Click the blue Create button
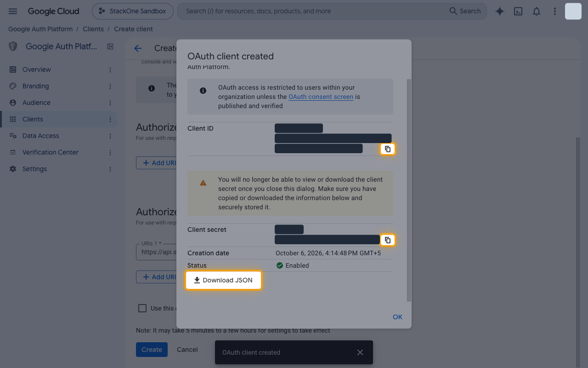The height and width of the screenshot is (368, 588). [x=152, y=350]
